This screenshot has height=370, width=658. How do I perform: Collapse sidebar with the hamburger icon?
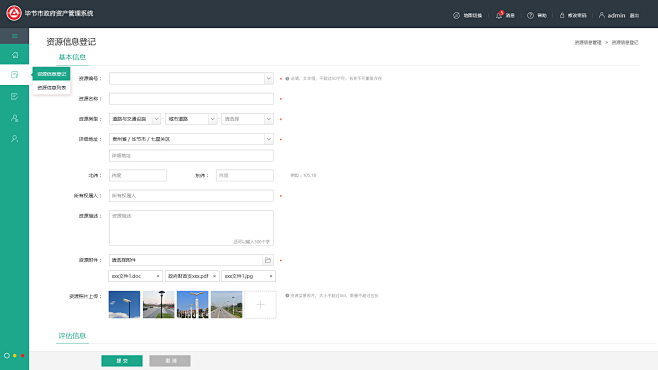tap(14, 36)
